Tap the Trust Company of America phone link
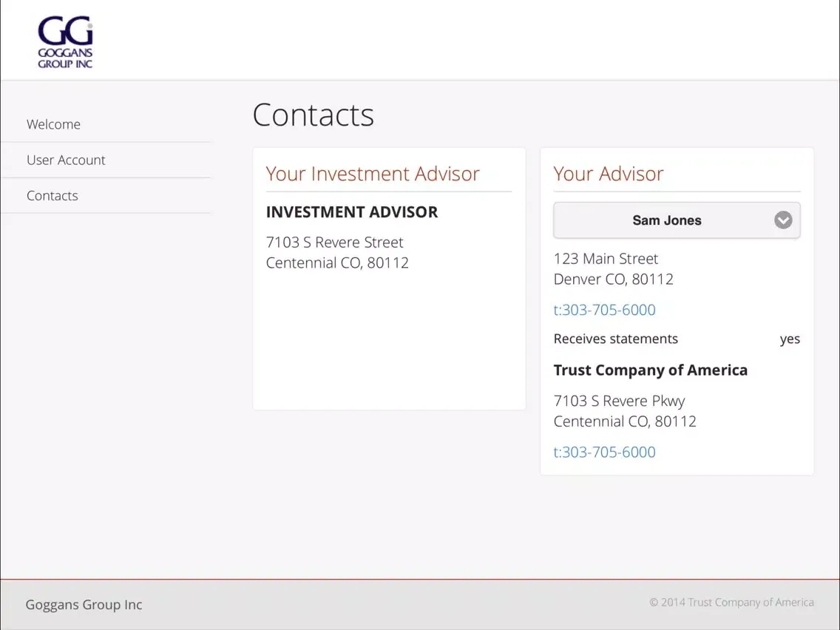 point(604,452)
